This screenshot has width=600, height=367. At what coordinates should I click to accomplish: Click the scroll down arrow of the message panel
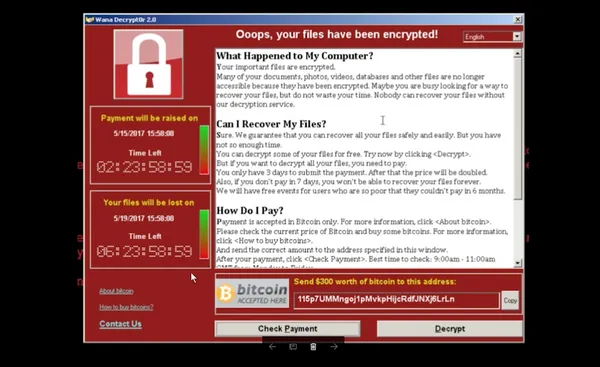(518, 263)
